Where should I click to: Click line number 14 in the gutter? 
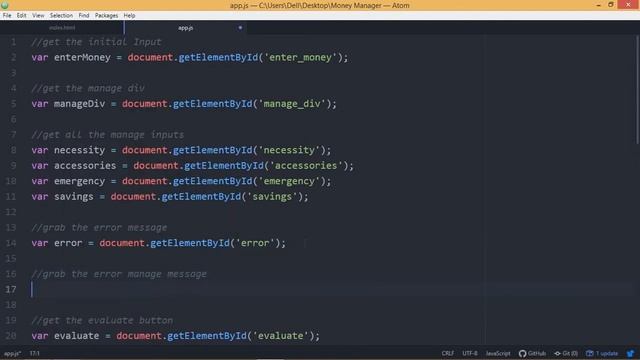click(11, 243)
